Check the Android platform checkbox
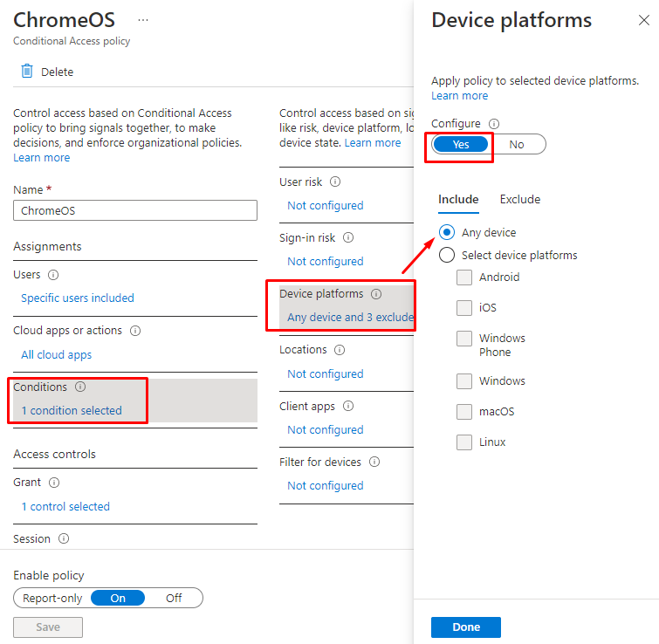659x644 pixels. click(x=464, y=277)
